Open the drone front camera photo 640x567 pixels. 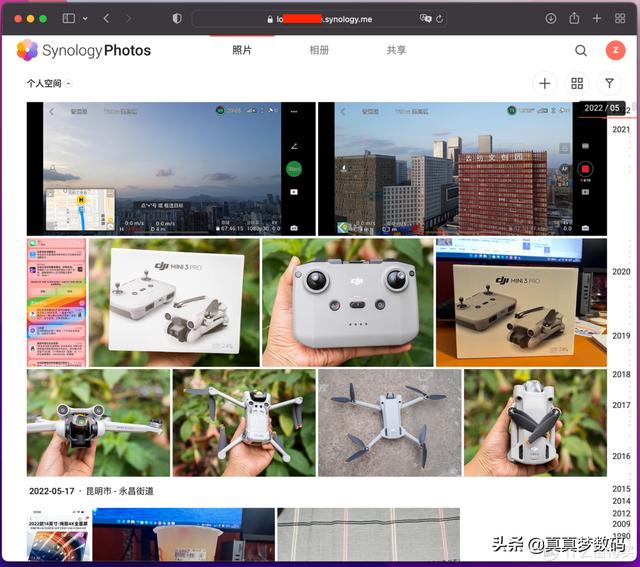[x=98, y=423]
